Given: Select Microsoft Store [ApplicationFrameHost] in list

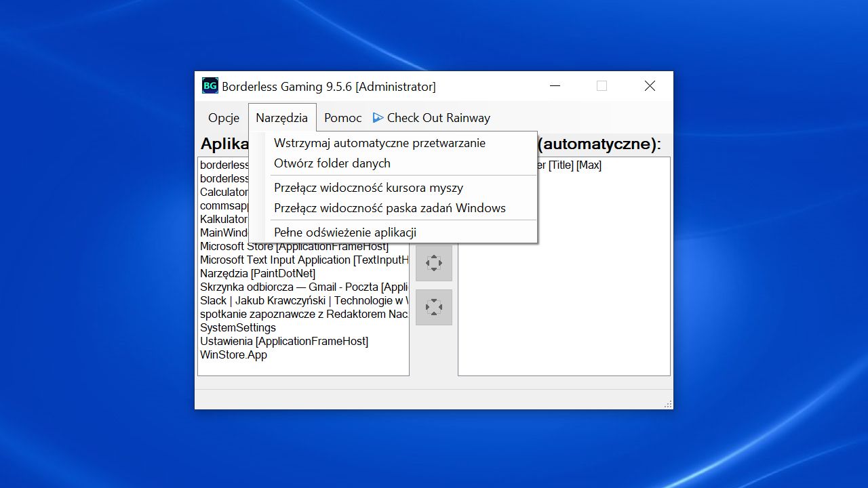Looking at the screenshot, I should 303,246.
